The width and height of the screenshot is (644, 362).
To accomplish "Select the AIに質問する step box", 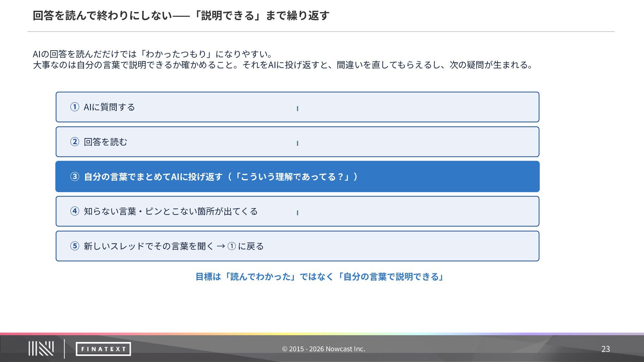I will coord(298,107).
